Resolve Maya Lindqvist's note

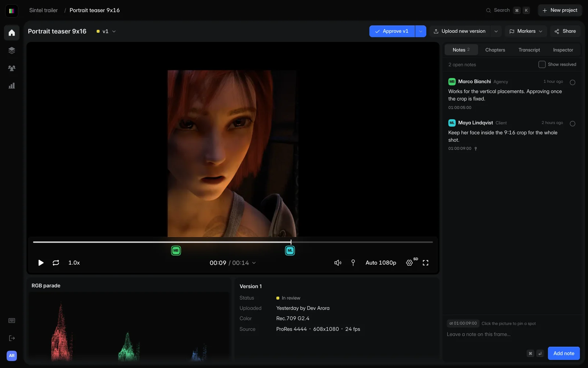pyautogui.click(x=573, y=124)
